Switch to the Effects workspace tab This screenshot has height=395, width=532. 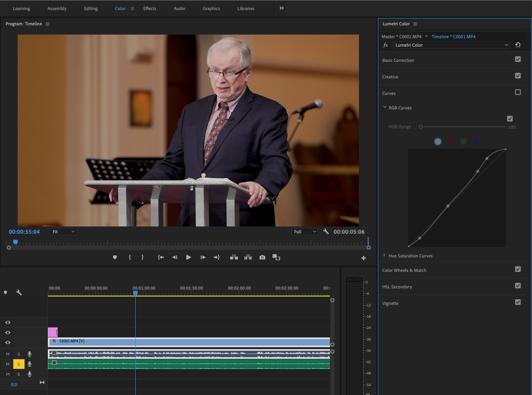click(x=150, y=8)
